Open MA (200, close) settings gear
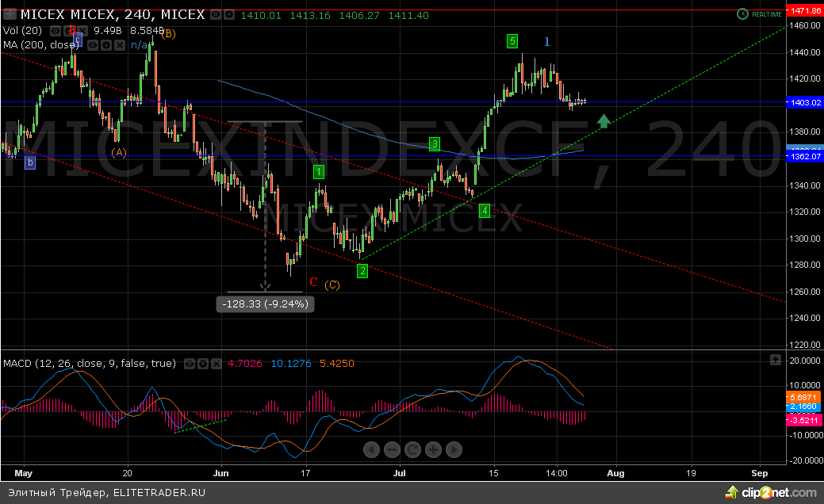Screen dimensions: 824x504 pyautogui.click(x=105, y=45)
